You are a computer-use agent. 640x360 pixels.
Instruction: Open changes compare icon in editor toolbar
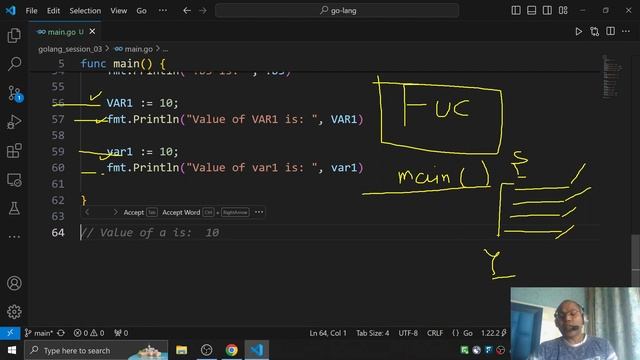click(x=595, y=32)
